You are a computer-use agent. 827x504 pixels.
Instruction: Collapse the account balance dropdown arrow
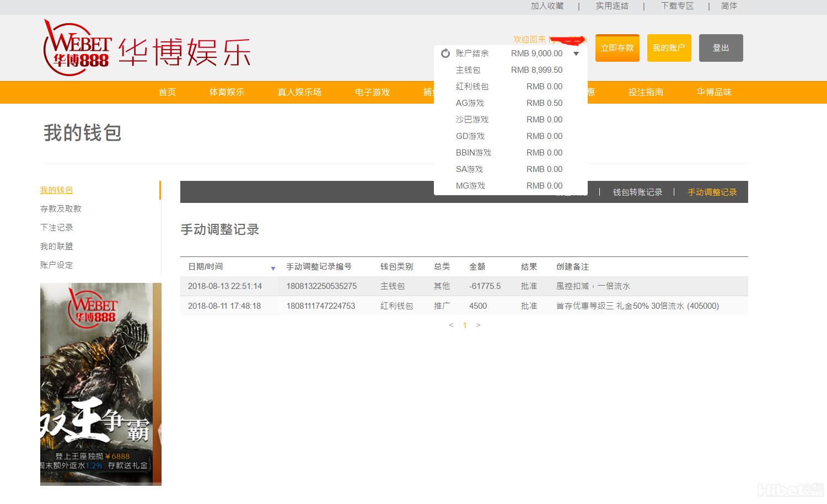tap(576, 53)
